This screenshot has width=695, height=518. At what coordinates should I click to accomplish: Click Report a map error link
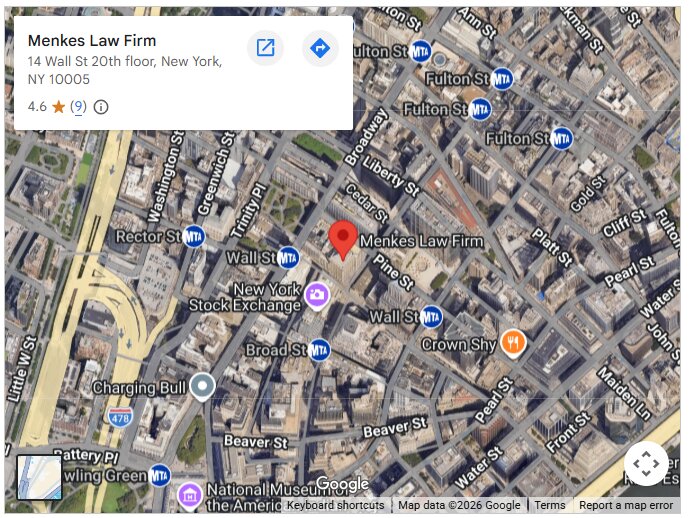click(x=626, y=505)
